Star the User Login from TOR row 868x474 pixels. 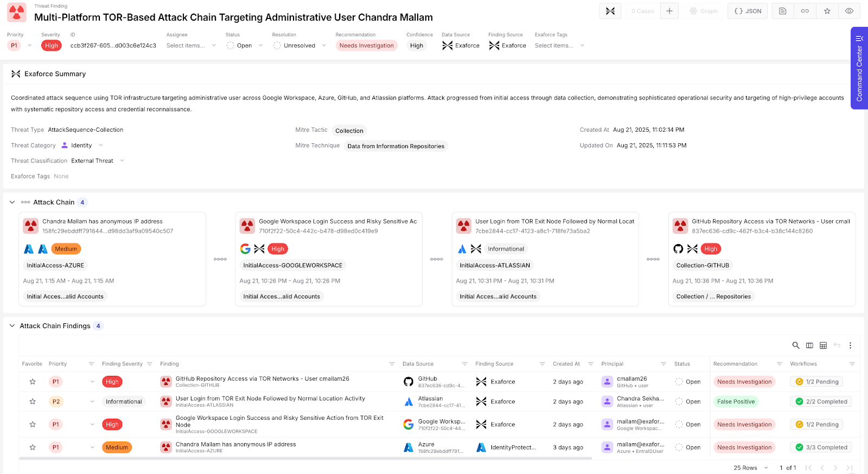pyautogui.click(x=33, y=402)
